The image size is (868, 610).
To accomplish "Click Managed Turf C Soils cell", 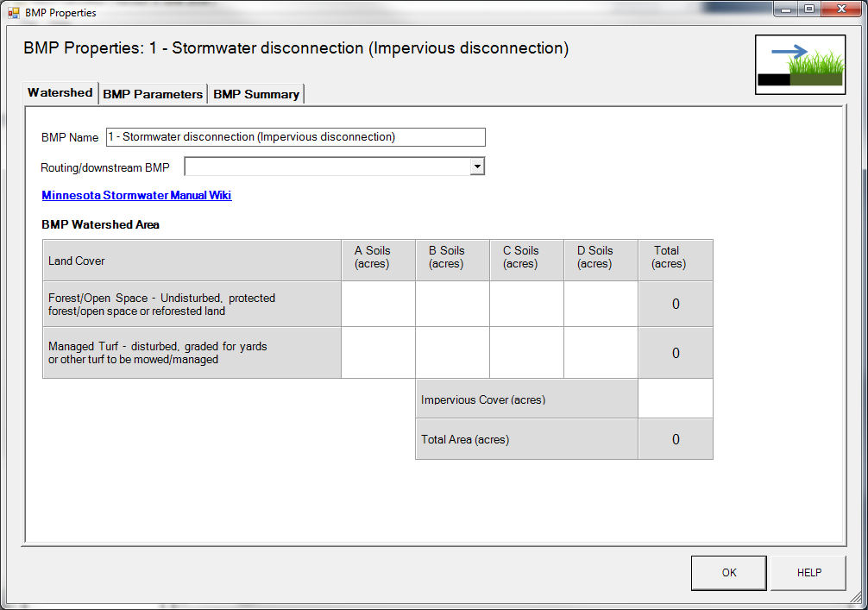I will tap(526, 353).
